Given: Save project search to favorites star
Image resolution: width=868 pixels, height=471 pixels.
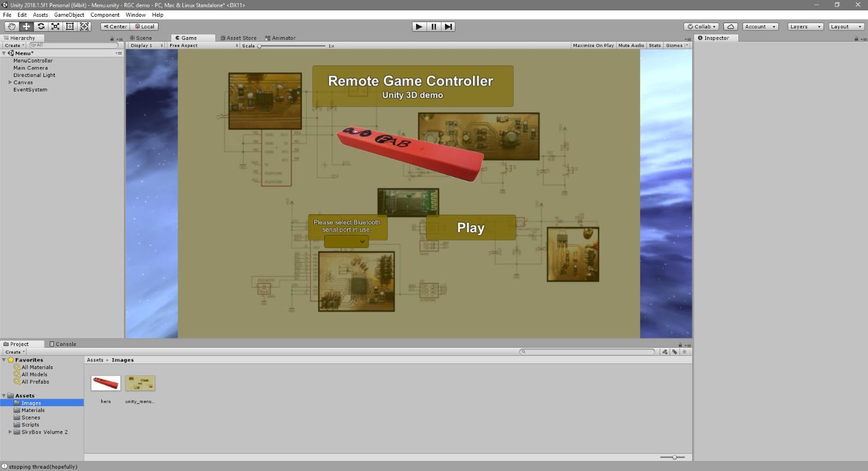Looking at the screenshot, I should [685, 352].
